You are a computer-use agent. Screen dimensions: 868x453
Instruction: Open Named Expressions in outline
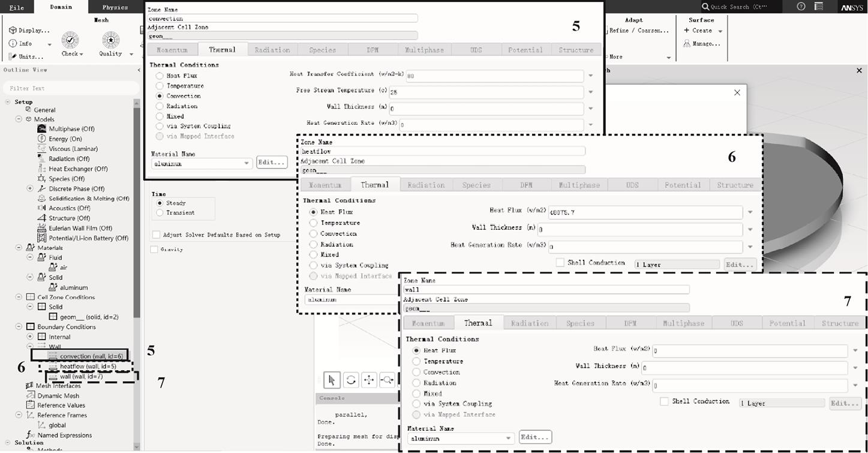(59, 436)
